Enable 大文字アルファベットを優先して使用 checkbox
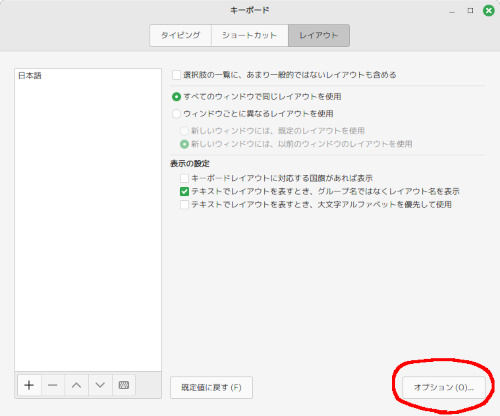The width and height of the screenshot is (500, 416). pyautogui.click(x=184, y=204)
